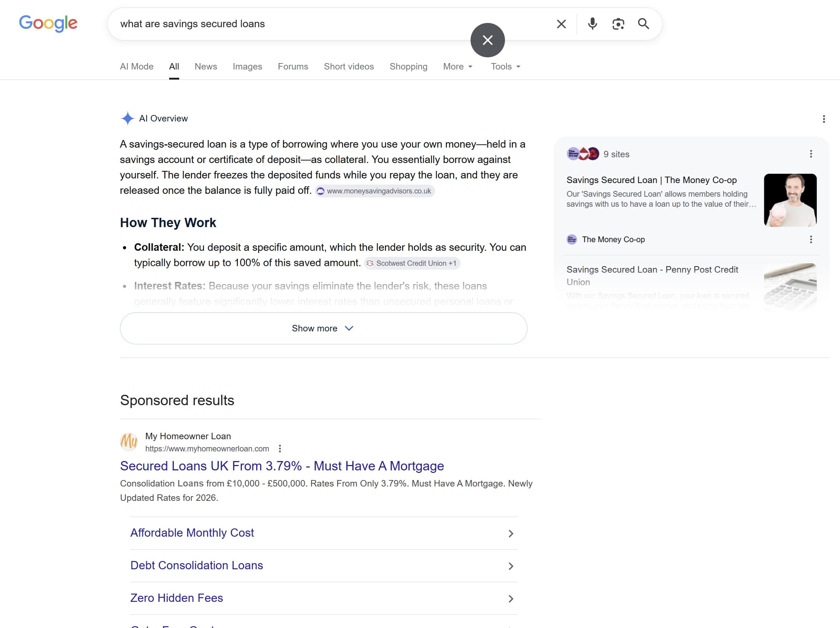Switch to Short videos tab
Screen dimensions: 840x628
[349, 66]
